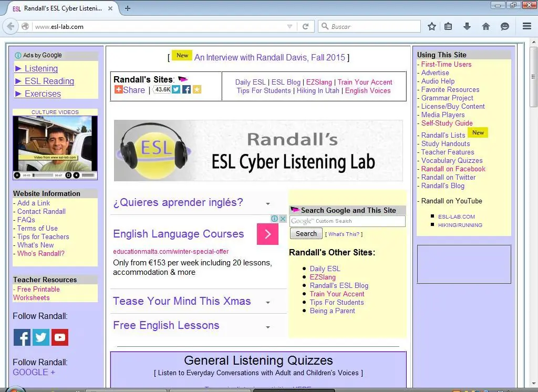Click the video stop square control
Viewport: 538px width, 392px height.
click(x=68, y=176)
